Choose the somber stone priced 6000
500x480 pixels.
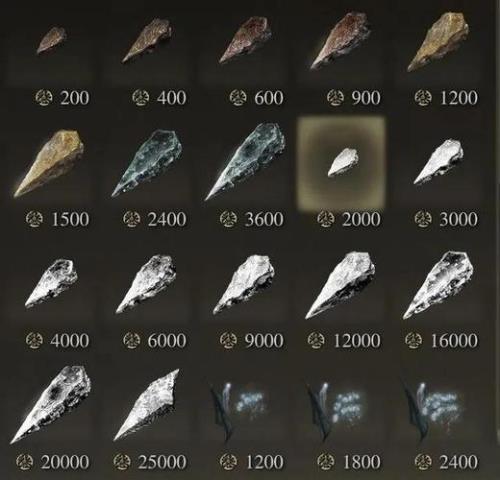point(146,284)
